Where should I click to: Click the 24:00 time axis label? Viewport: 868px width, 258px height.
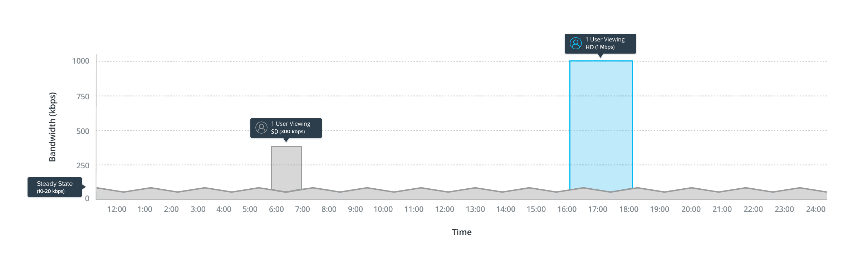815,209
